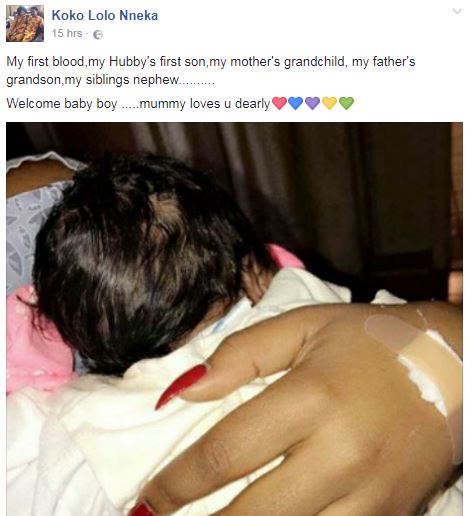Open the baby photo attachment

(x=234, y=319)
